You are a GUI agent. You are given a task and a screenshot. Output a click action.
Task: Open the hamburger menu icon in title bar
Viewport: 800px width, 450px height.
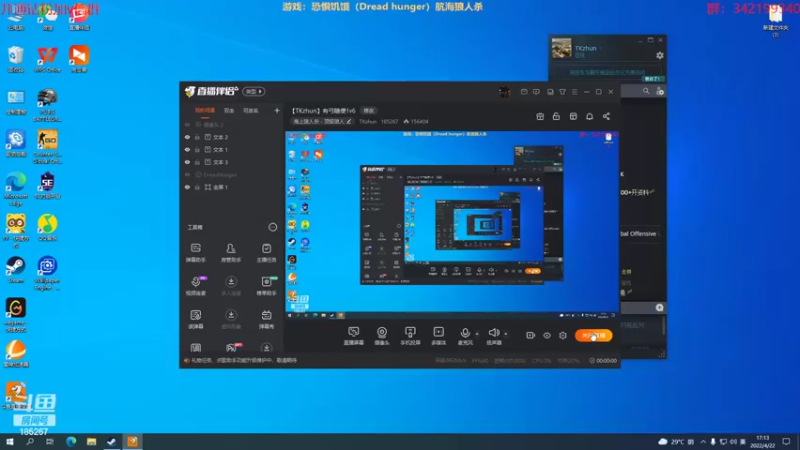(574, 92)
